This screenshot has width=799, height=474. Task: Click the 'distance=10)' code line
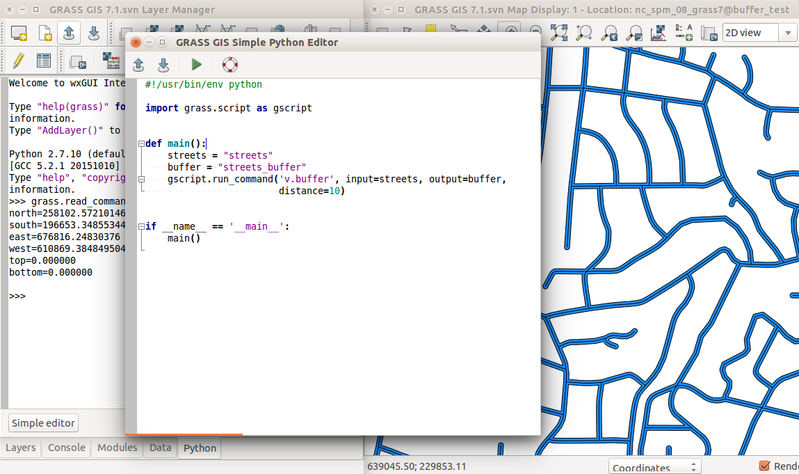pyautogui.click(x=311, y=191)
